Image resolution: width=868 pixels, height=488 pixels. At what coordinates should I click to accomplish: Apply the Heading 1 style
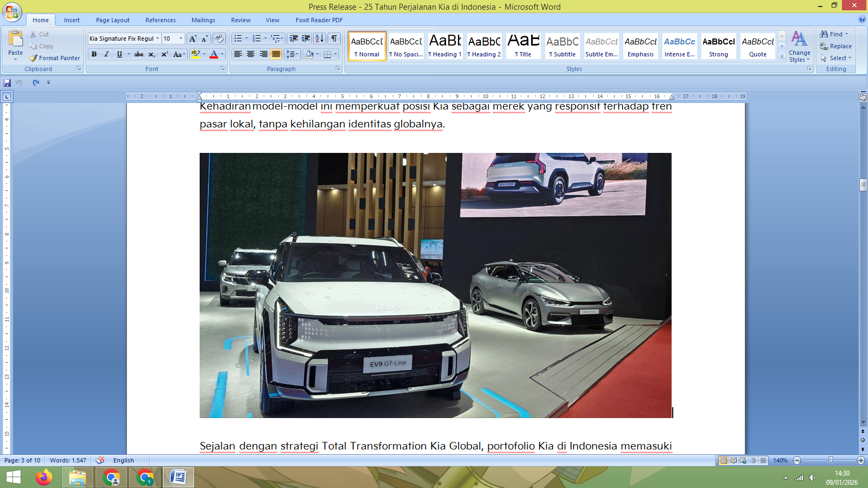coord(445,46)
